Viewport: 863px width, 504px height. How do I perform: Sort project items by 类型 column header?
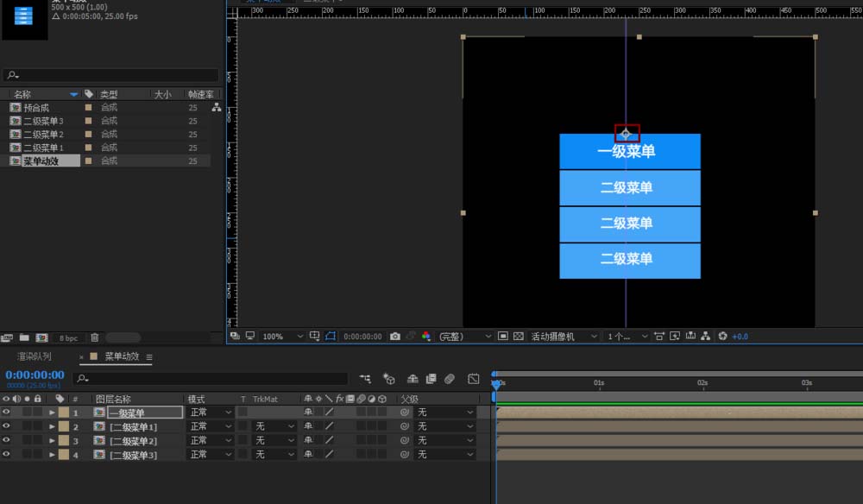109,95
